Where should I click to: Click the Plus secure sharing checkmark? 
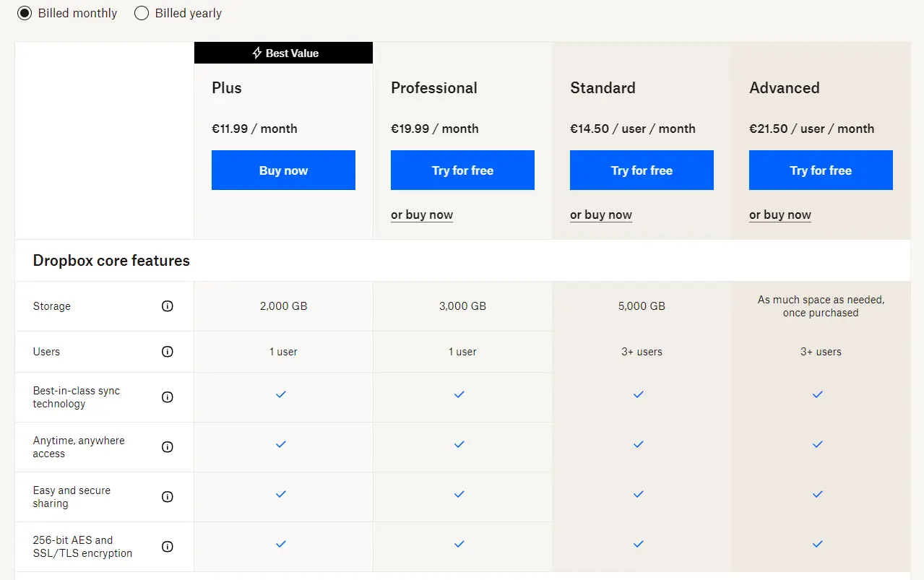click(x=281, y=494)
